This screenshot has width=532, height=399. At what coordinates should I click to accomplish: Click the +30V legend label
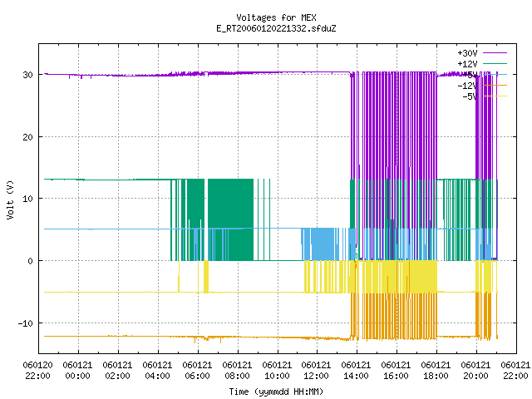coord(467,53)
